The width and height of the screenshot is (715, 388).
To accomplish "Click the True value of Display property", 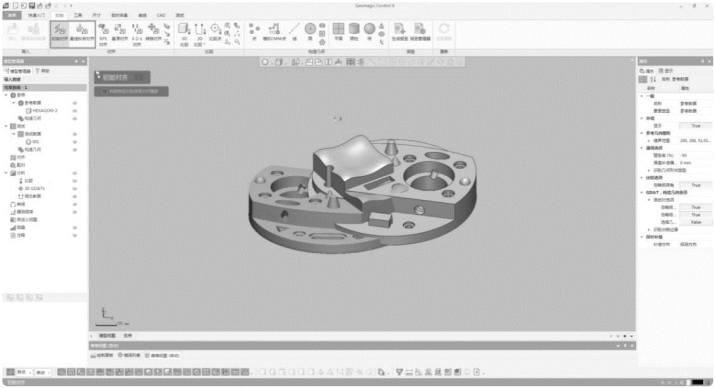I will tap(695, 126).
